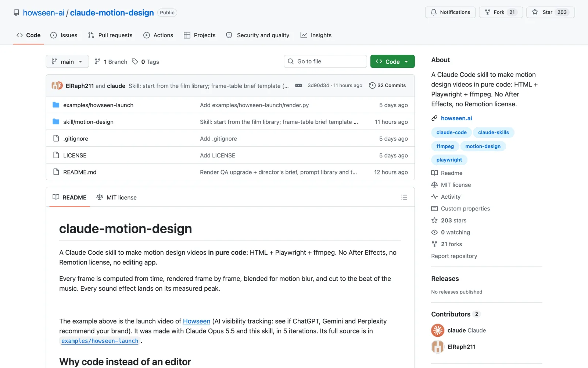Open the examples/howseen-launch folder icon
588x368 pixels.
click(x=56, y=105)
